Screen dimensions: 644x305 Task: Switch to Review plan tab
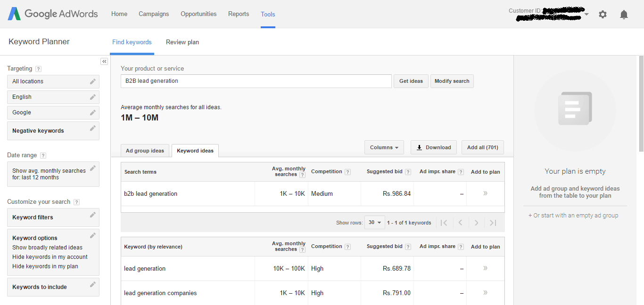click(182, 42)
